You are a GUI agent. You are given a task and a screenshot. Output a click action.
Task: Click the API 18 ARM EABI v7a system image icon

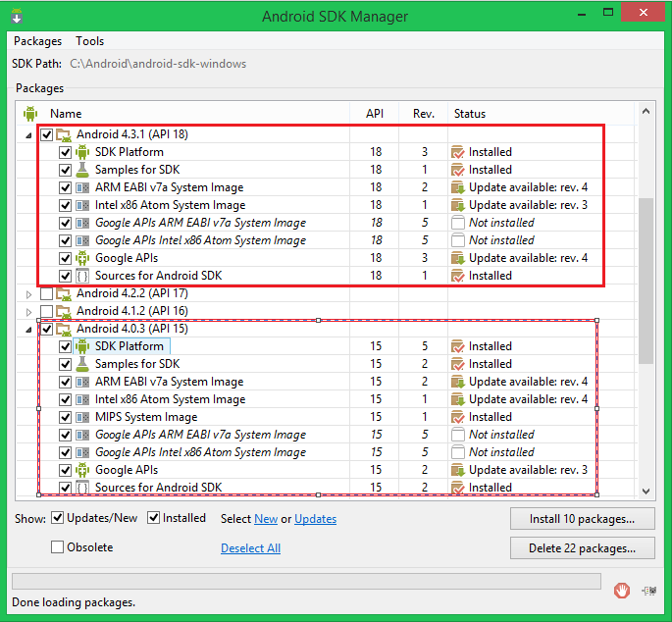[82, 187]
